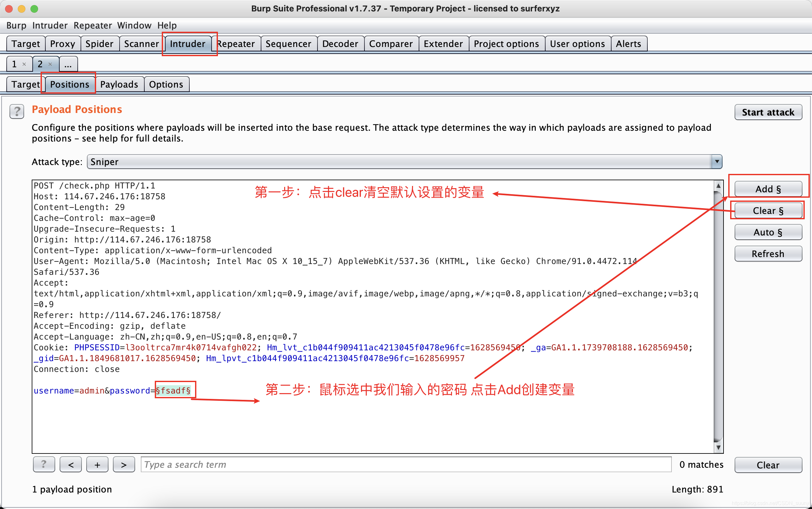This screenshot has height=509, width=812.
Task: Click the 'Connection: close' header line
Action: [77, 369]
